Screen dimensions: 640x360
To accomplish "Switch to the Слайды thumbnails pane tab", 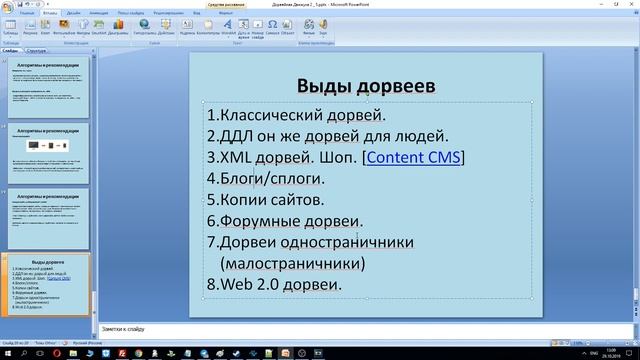I will pyautogui.click(x=10, y=51).
